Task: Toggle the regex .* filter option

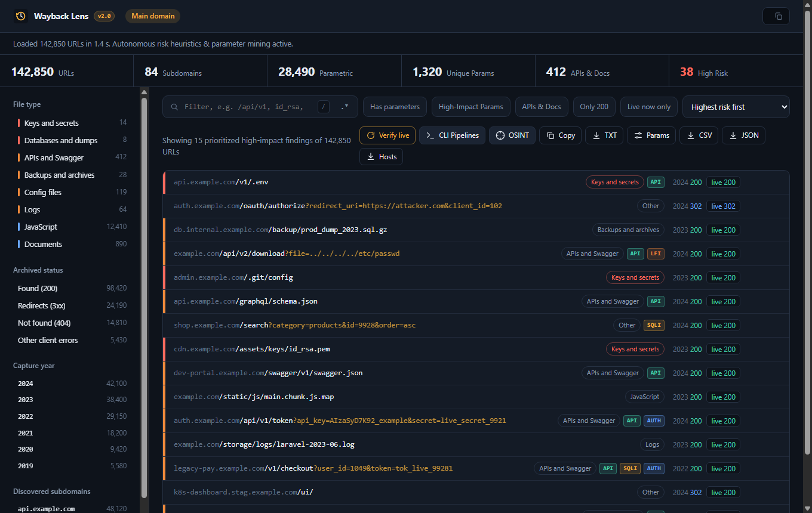Action: pyautogui.click(x=345, y=107)
